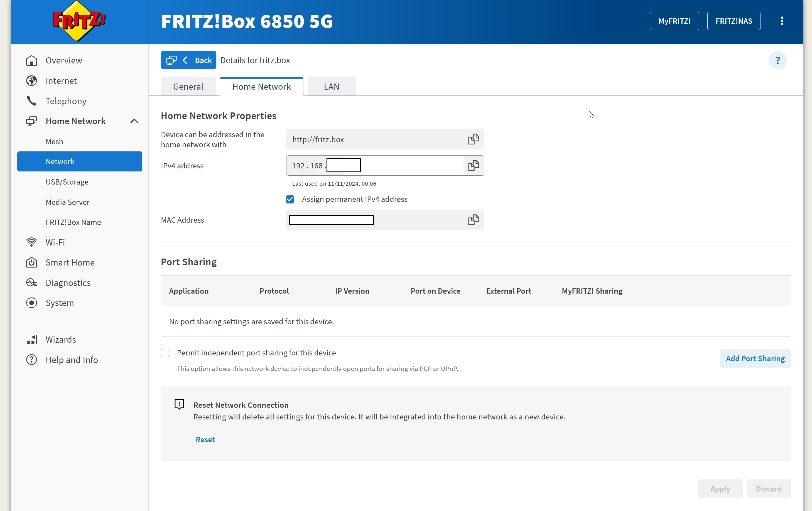Copy the MAC address value

(474, 220)
